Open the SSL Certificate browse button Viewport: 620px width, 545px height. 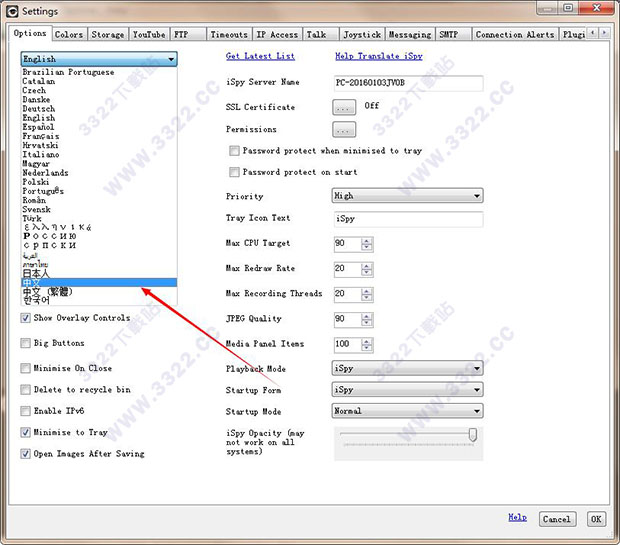pos(344,107)
